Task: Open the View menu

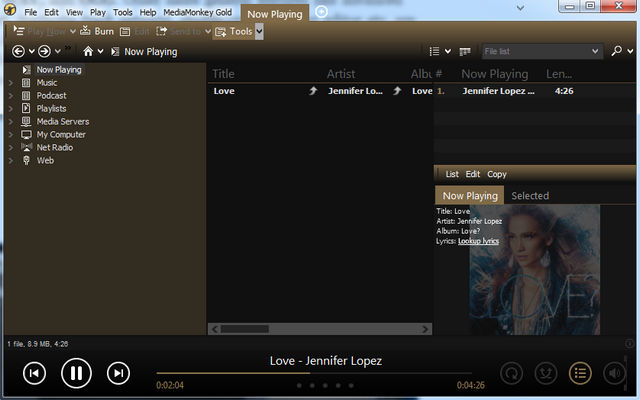Action: point(74,12)
